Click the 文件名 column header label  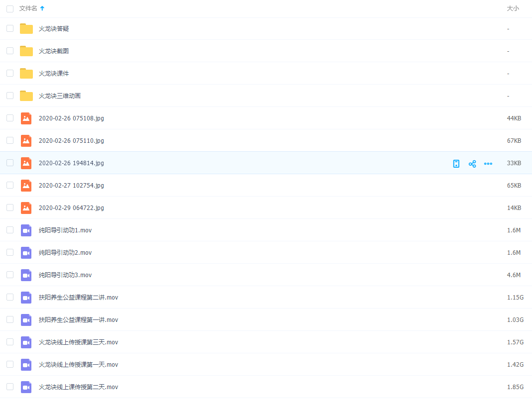pyautogui.click(x=28, y=8)
